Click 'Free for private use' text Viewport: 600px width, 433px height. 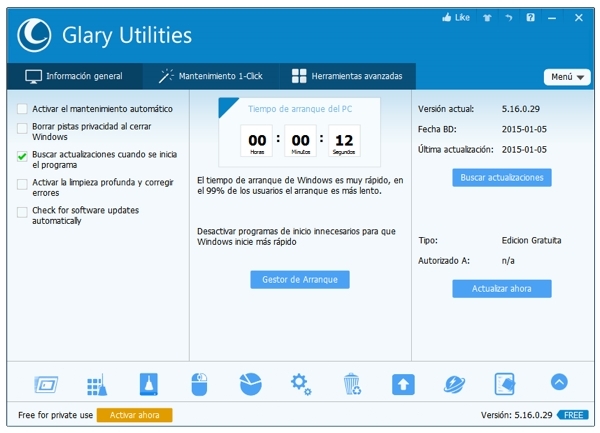click(55, 415)
